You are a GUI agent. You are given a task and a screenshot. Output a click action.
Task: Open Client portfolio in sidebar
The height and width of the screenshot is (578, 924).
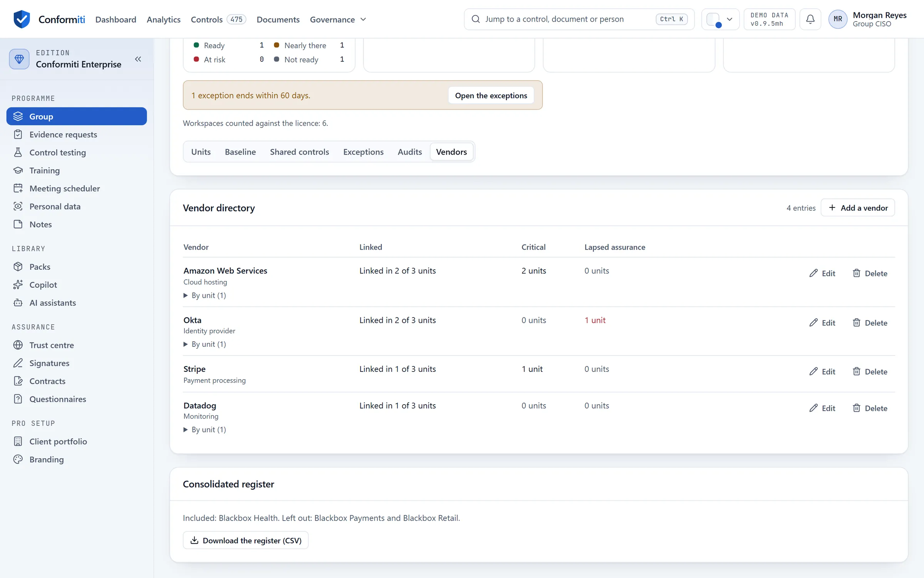click(77, 441)
